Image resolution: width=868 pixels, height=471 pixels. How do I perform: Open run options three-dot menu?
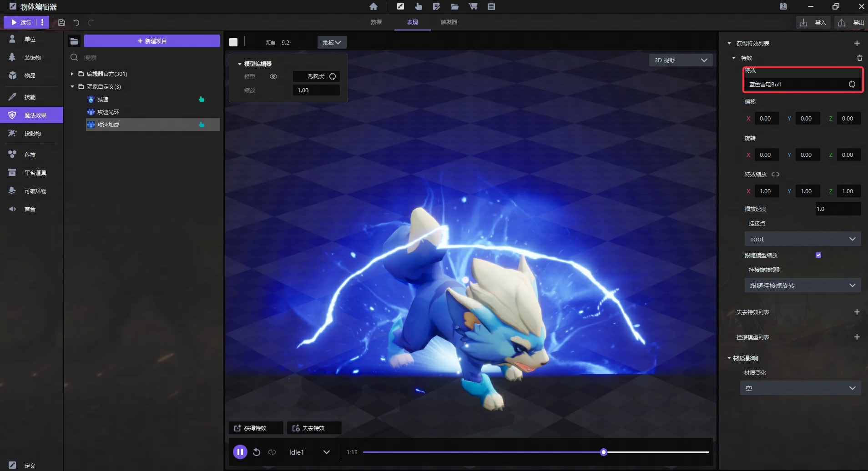tap(42, 22)
